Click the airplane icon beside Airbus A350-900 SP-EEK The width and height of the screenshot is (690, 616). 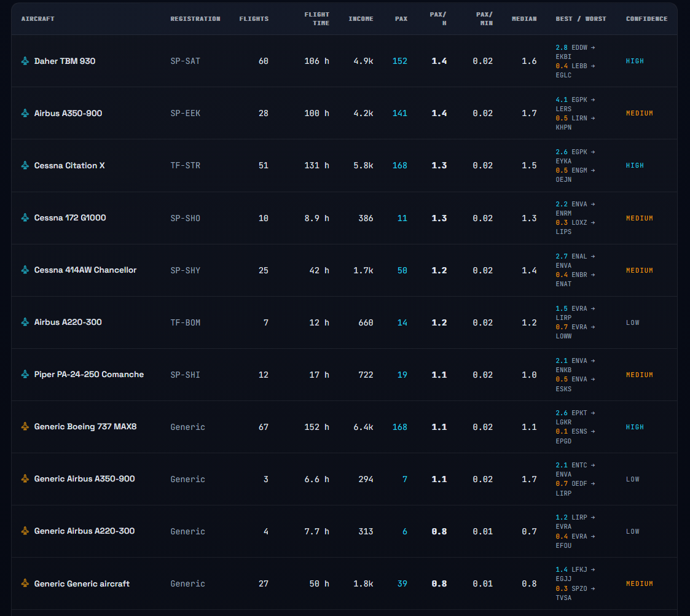(25, 113)
